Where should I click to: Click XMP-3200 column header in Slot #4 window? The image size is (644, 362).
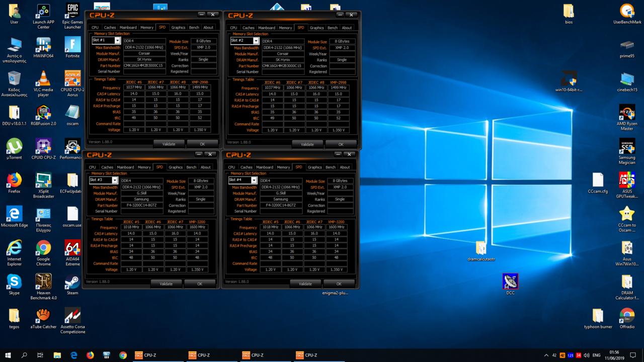[336, 222]
